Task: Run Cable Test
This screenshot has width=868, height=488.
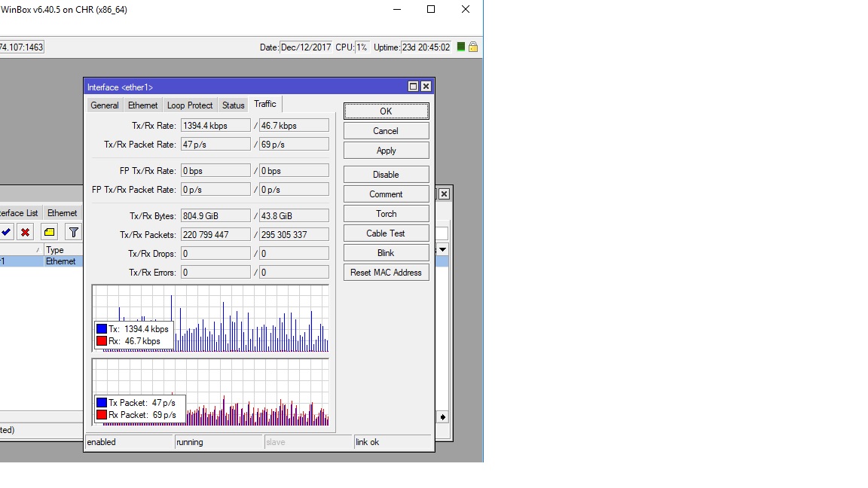Action: click(x=386, y=233)
